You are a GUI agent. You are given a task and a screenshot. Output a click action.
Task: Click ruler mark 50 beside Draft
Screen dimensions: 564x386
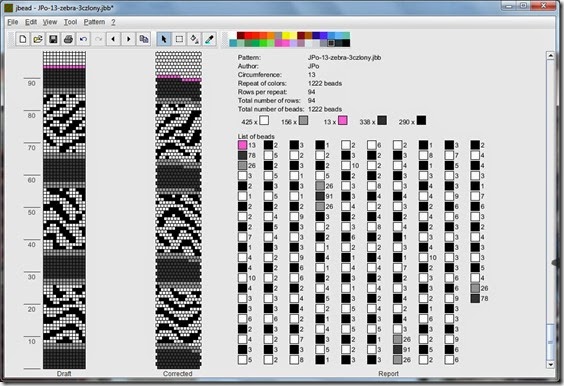[32, 213]
